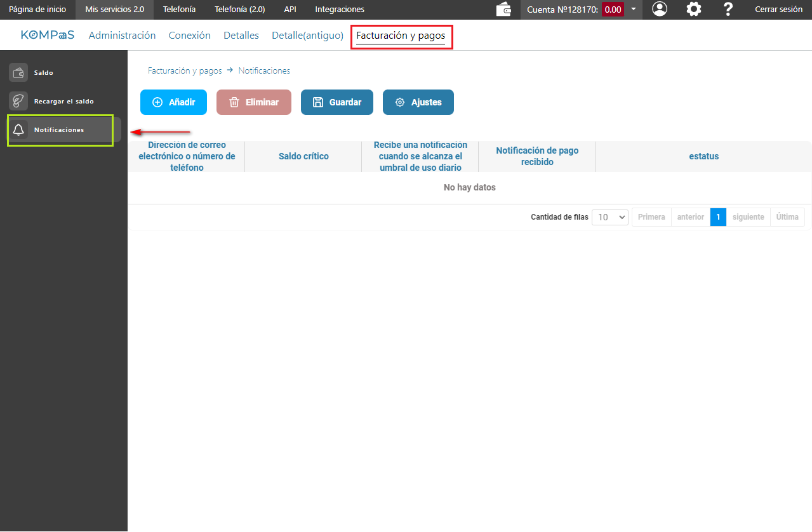812x532 pixels.
Task: Click the Saldo crítico column header
Action: 303,156
